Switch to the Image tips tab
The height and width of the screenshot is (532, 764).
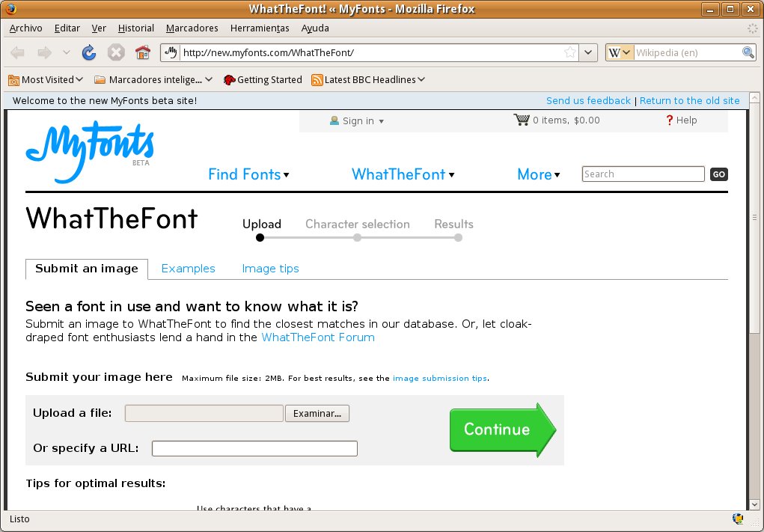[x=270, y=269]
